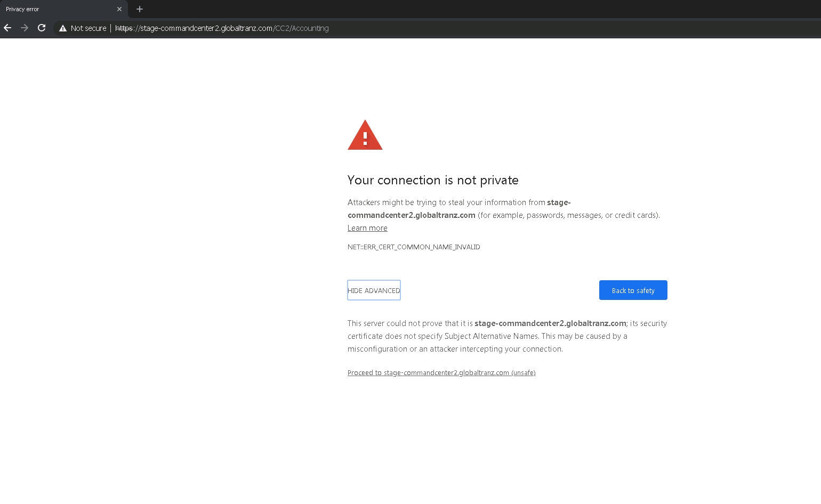Click the Back to safety button
Screen dimensions: 821x504
(633, 290)
